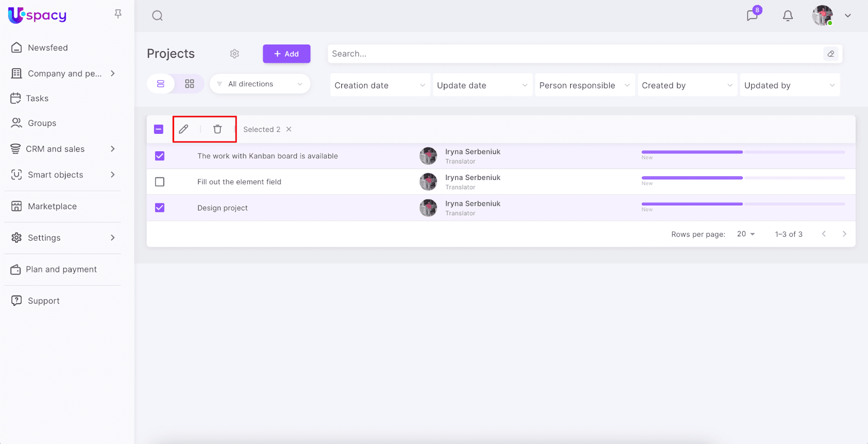This screenshot has width=868, height=444.
Task: Go to Marketplace in sidebar
Action: (x=52, y=206)
